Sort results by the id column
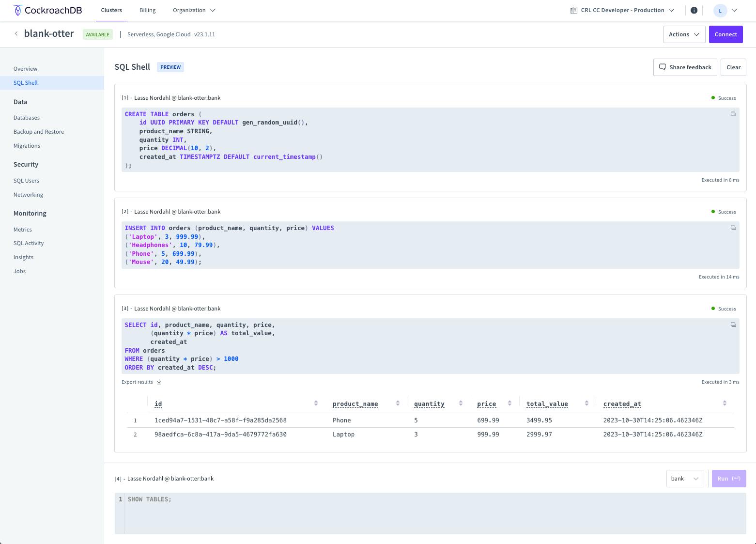The height and width of the screenshot is (544, 756). point(316,404)
